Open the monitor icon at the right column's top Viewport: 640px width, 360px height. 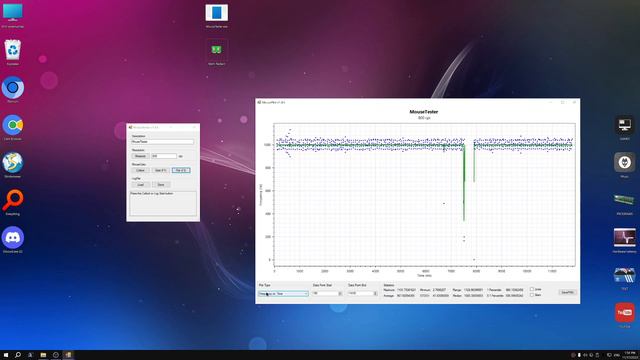624,125
